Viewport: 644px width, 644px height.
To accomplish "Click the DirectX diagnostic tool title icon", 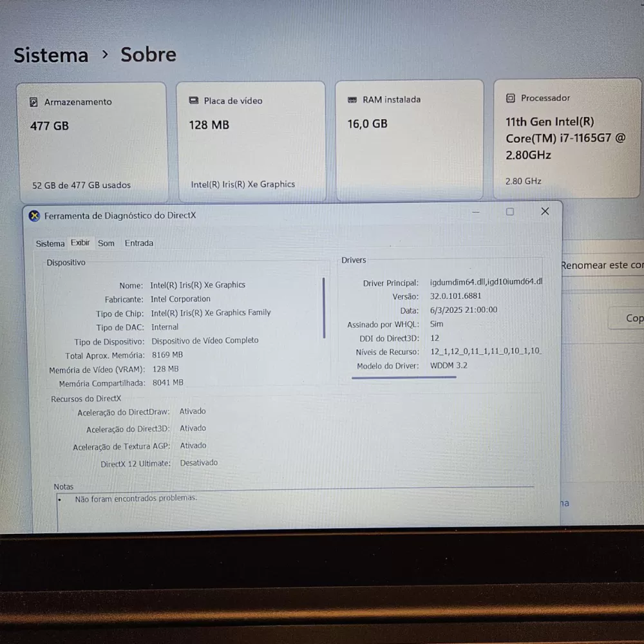I will pyautogui.click(x=35, y=216).
